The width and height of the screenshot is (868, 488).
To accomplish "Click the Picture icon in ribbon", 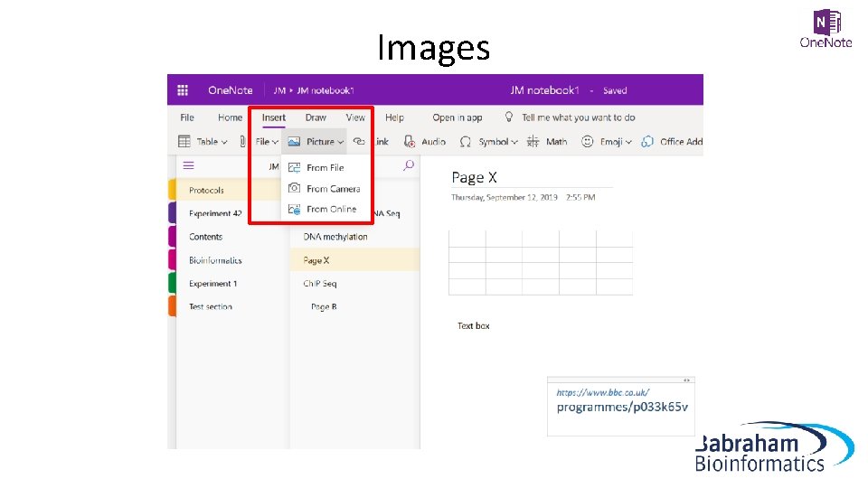I will pos(294,142).
